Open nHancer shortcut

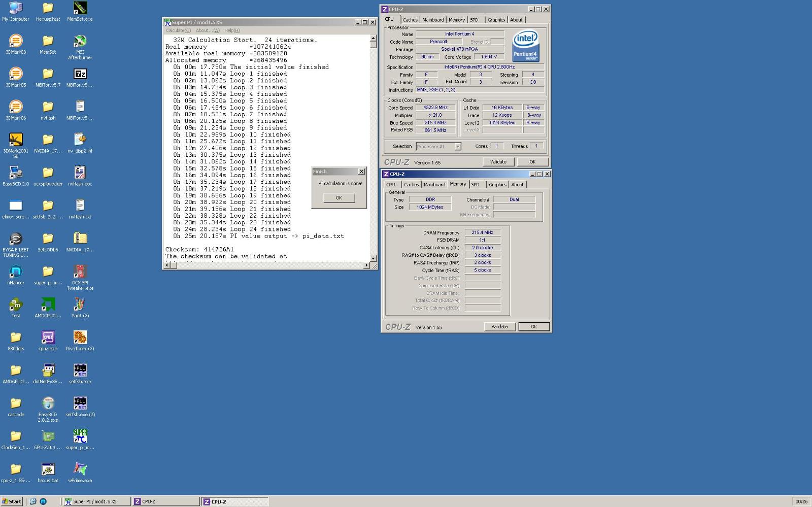(x=16, y=275)
